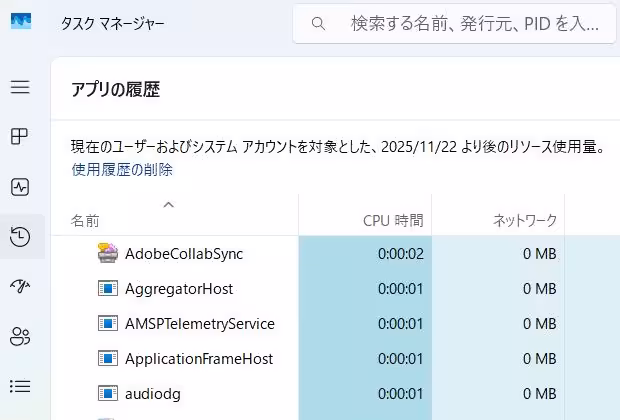Sort by the ネットワーク column header
The height and width of the screenshot is (420, 620).
point(498,216)
